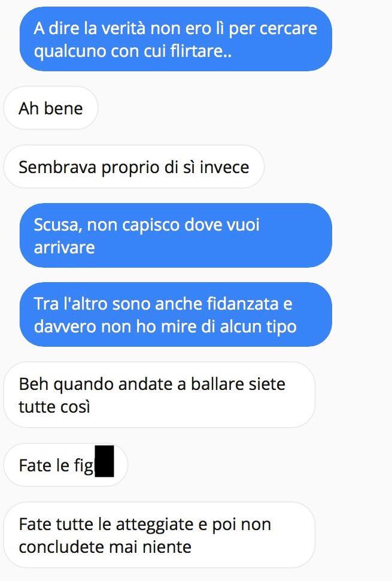The height and width of the screenshot is (581, 392).
Task: Click the word 'Sembrava' in the white bubble
Action: [x=58, y=167]
